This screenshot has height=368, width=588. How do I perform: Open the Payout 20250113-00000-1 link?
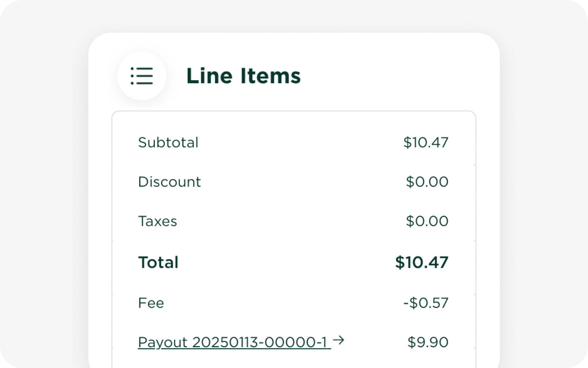[x=234, y=342]
